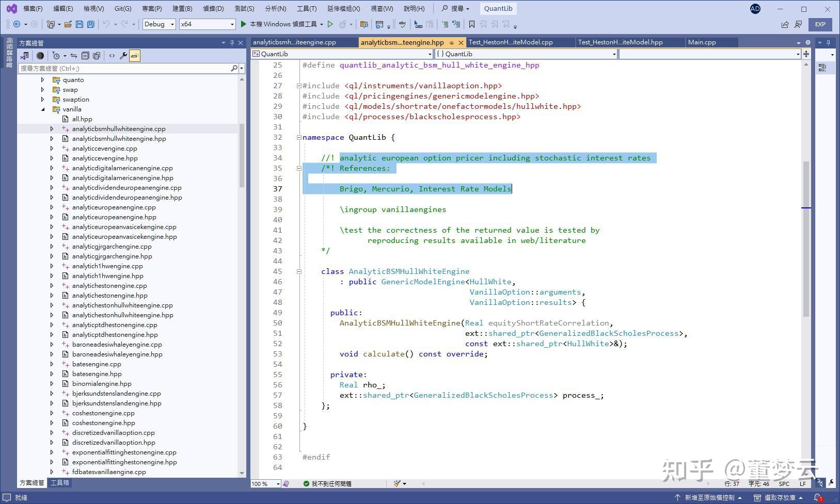The image size is (840, 504).
Task: Click the Save All toolbar icon
Action: tap(91, 24)
